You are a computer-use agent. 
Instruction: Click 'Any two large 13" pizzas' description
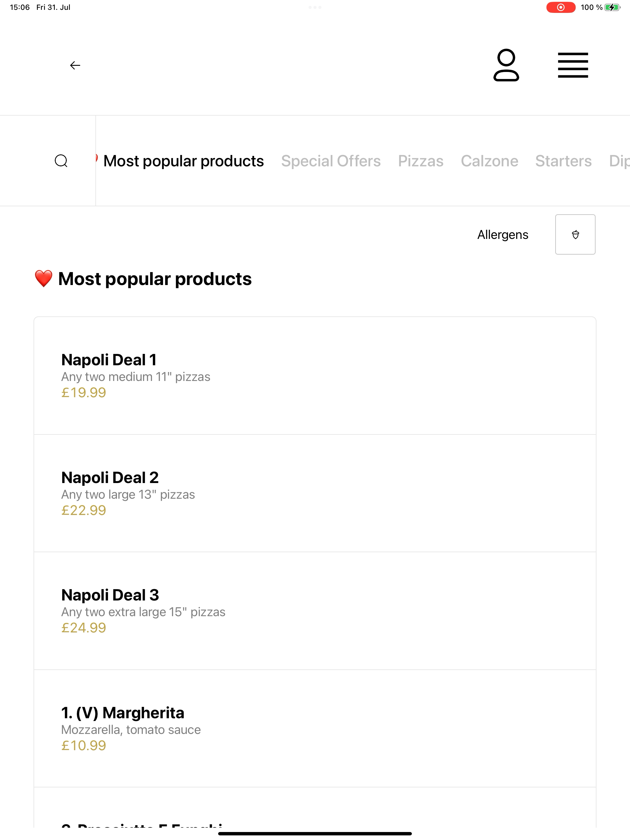[x=128, y=494]
